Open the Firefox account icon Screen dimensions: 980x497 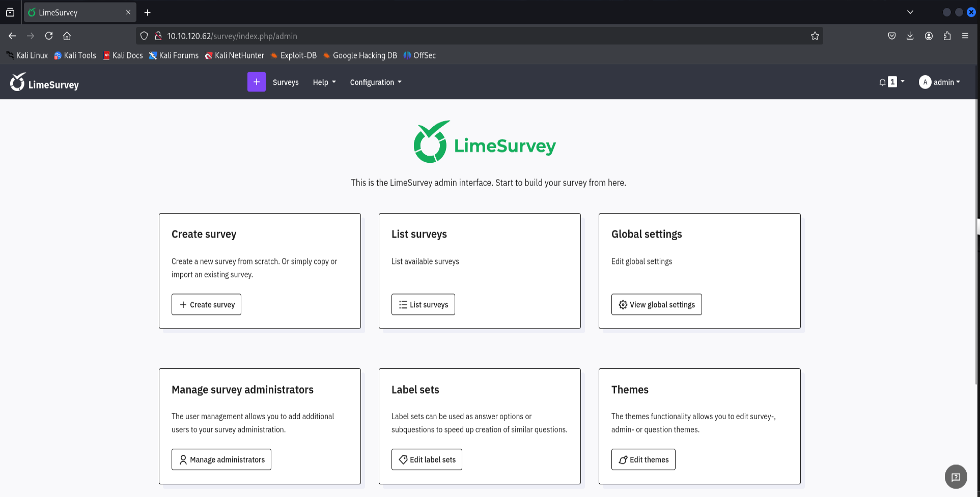pos(929,36)
